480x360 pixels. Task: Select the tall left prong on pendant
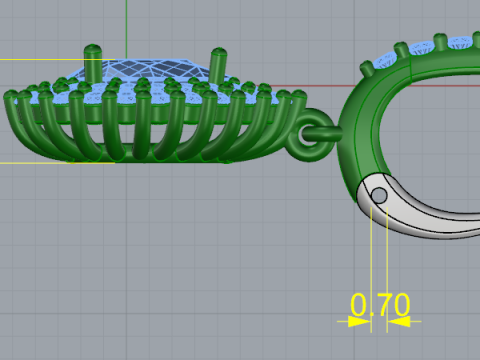point(93,64)
